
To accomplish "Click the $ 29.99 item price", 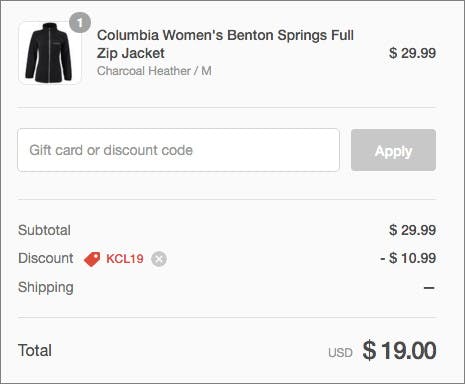I will 412,53.
